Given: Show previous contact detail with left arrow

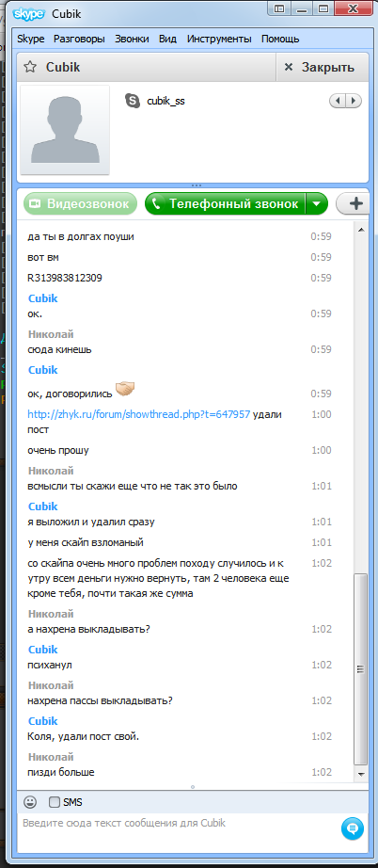Looking at the screenshot, I should 338,101.
